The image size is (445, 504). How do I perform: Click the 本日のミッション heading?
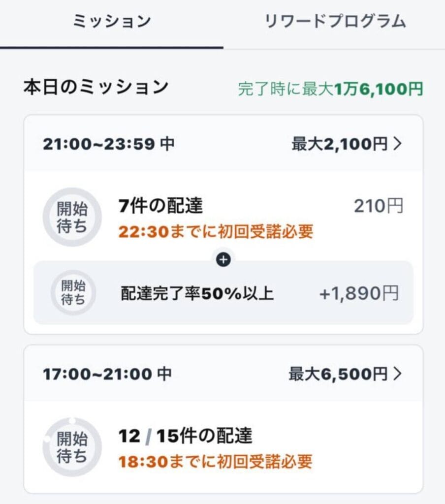coord(96,87)
